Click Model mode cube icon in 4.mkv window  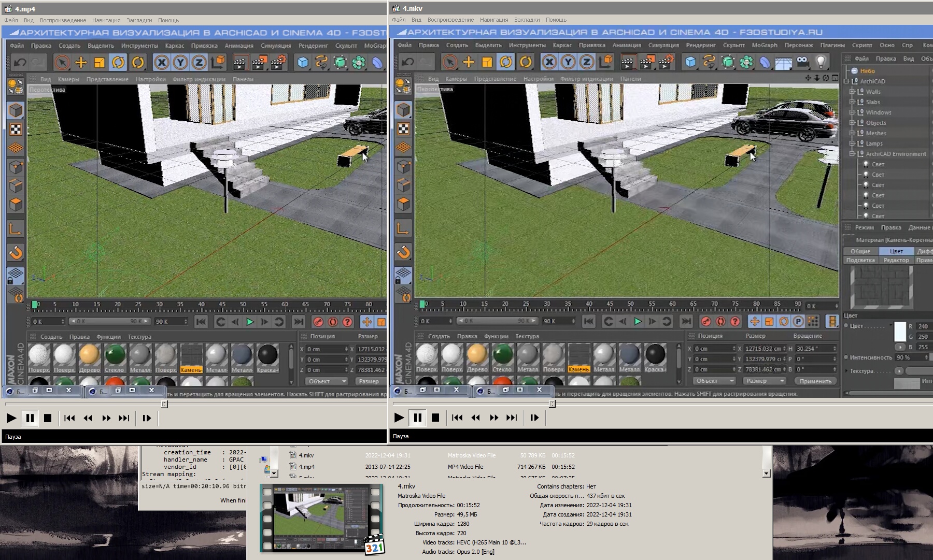pyautogui.click(x=404, y=110)
